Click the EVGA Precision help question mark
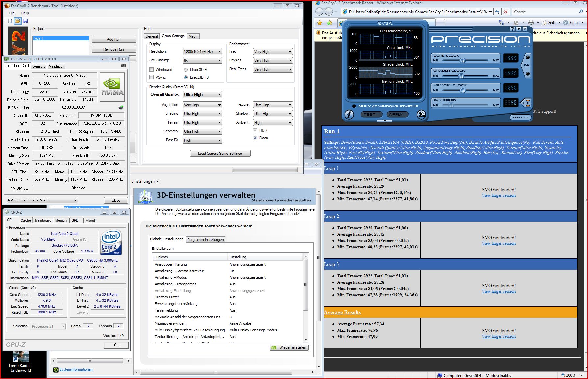This screenshot has height=379, width=588. pyautogui.click(x=512, y=29)
